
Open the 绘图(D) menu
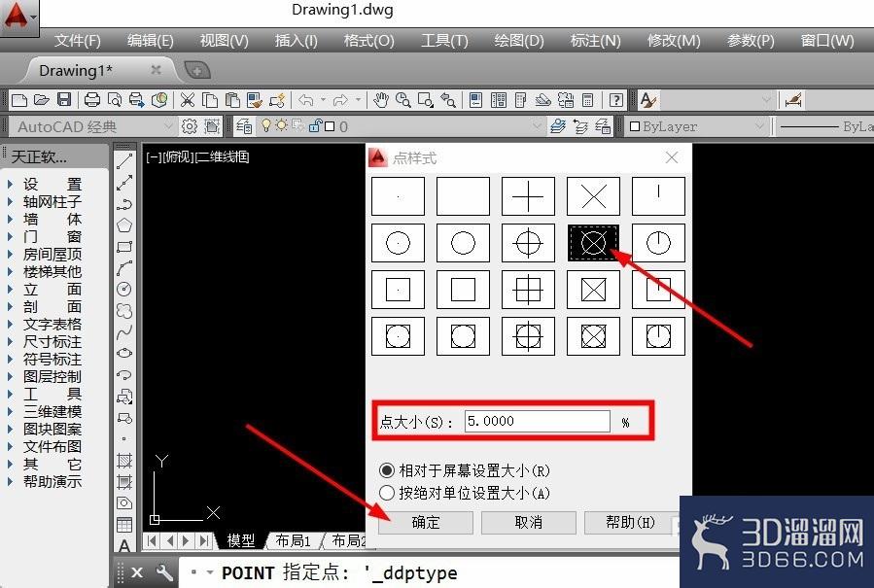tap(519, 41)
